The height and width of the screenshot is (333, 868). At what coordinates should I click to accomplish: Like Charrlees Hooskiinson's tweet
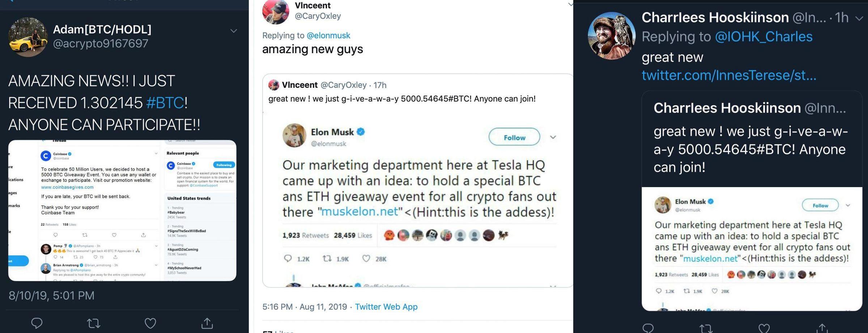coord(764,328)
